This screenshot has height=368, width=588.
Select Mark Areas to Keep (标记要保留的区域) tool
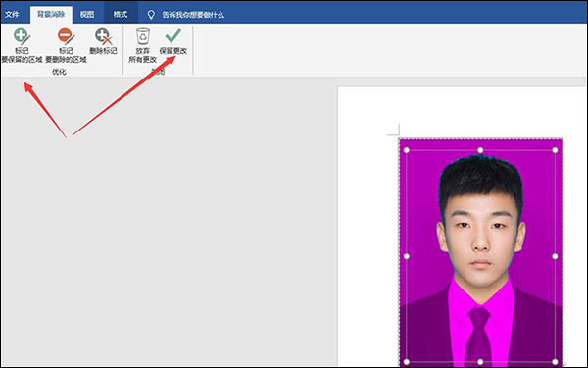tap(22, 45)
